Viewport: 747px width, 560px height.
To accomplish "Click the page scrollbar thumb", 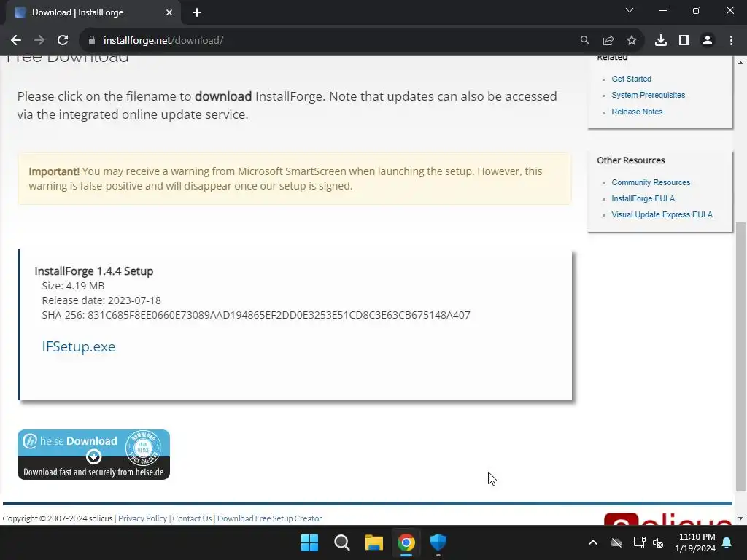I will 740,356.
